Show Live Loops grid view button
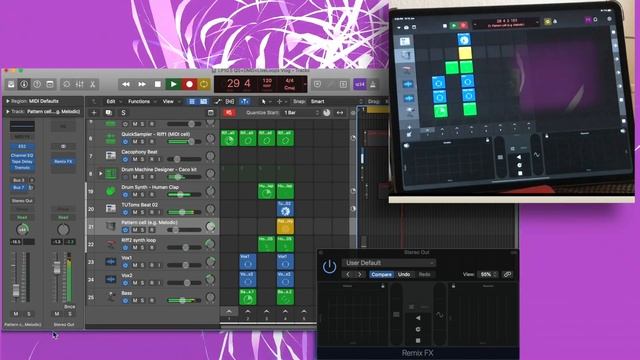The image size is (640, 360). (x=192, y=102)
